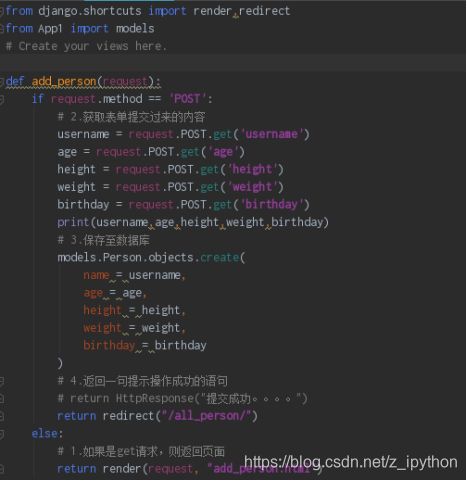
Task: Click the 'def' keyword
Action: [x=15, y=81]
